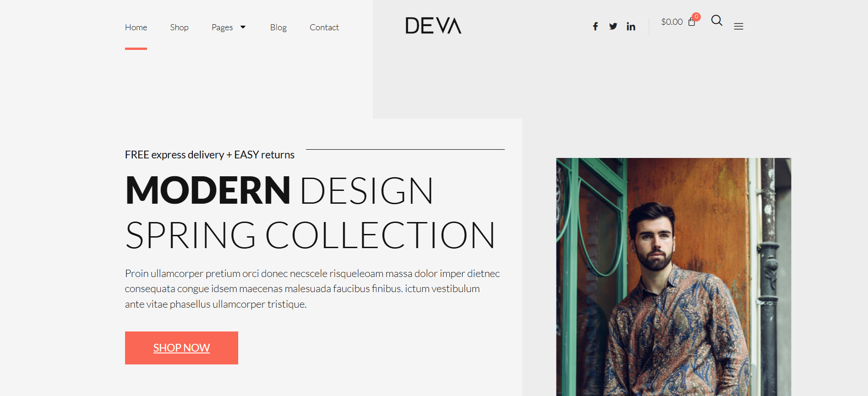Click the $0.00 cart total
Image resolution: width=868 pixels, height=396 pixels.
(x=671, y=22)
